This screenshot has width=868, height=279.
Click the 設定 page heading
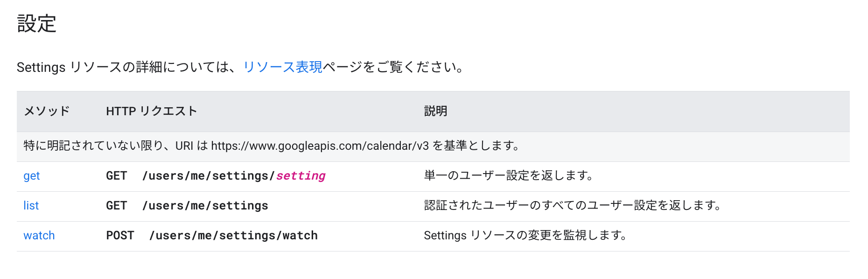click(37, 23)
